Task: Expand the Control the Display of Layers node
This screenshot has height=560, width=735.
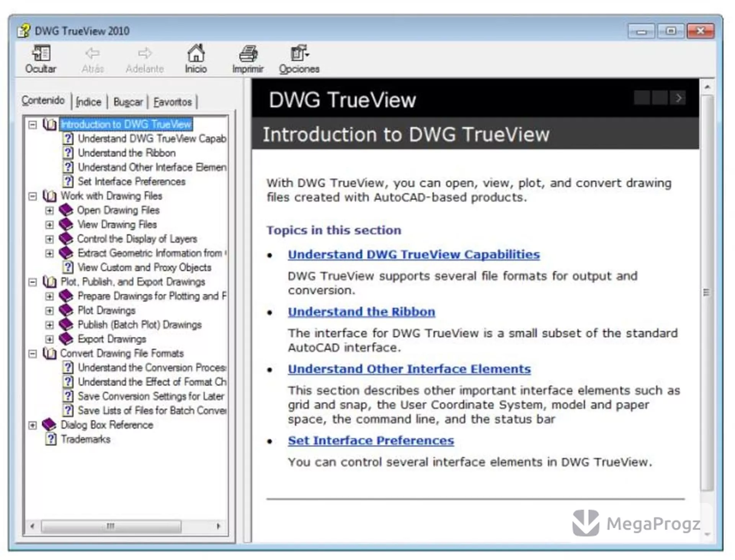Action: click(x=49, y=239)
